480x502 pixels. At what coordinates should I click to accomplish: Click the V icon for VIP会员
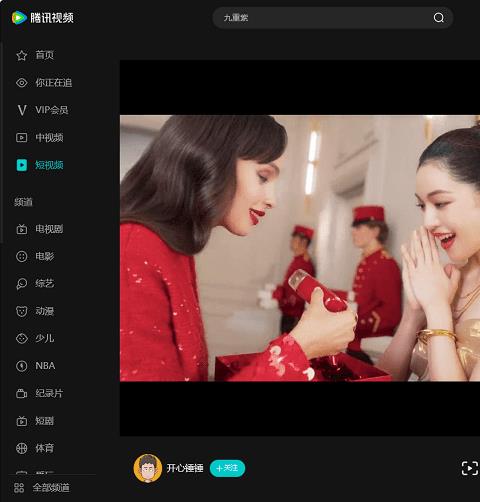pyautogui.click(x=22, y=110)
